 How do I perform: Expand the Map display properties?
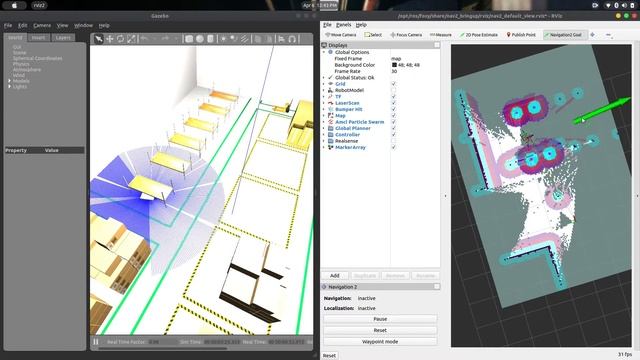324,116
